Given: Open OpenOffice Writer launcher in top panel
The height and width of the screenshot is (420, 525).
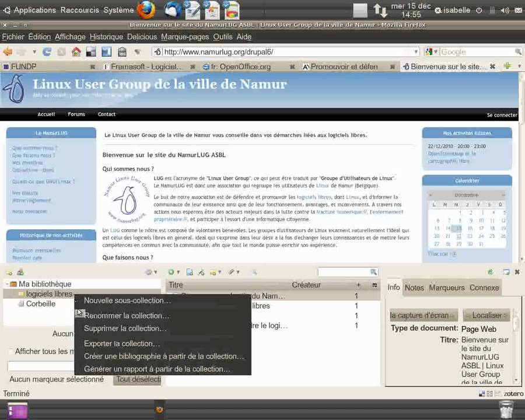Looking at the screenshot, I should [192, 10].
